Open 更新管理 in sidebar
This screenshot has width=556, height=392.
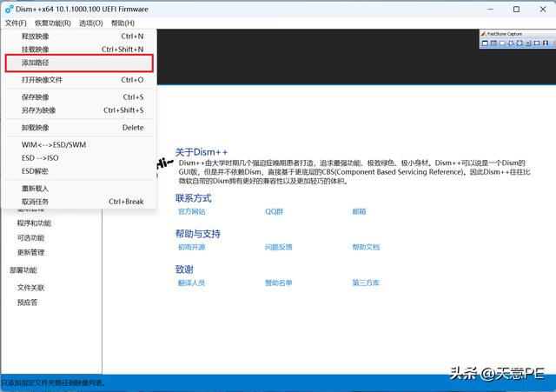[x=31, y=253]
